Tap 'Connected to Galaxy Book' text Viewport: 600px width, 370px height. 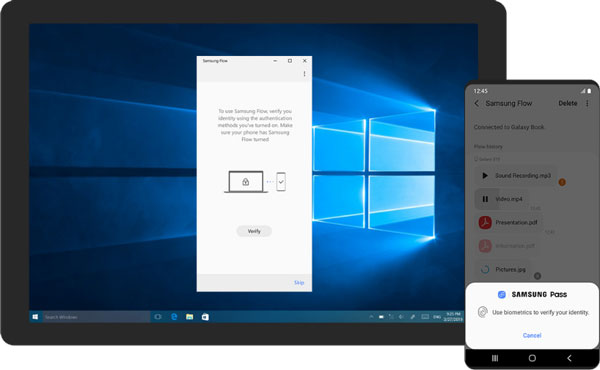click(509, 127)
